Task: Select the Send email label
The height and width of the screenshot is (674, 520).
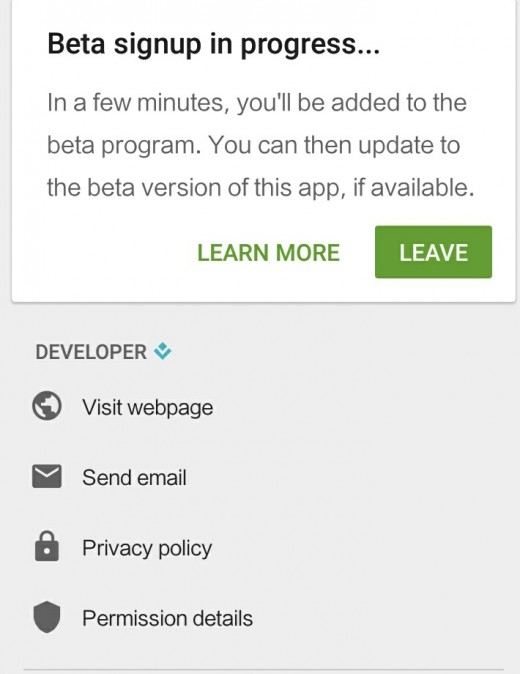Action: 134,478
